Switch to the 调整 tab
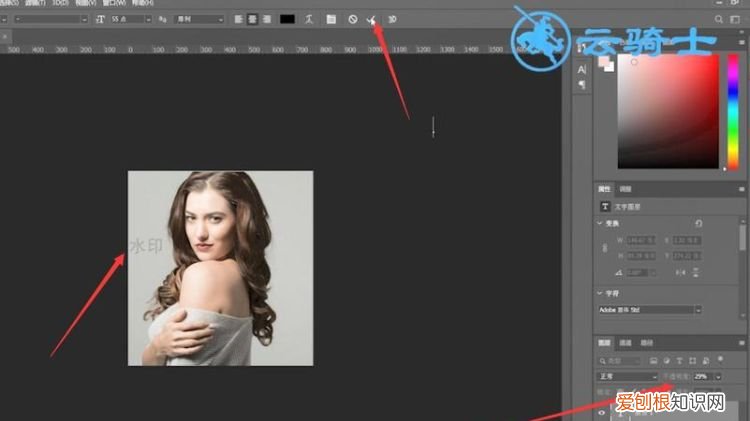The image size is (750, 421). click(x=626, y=188)
